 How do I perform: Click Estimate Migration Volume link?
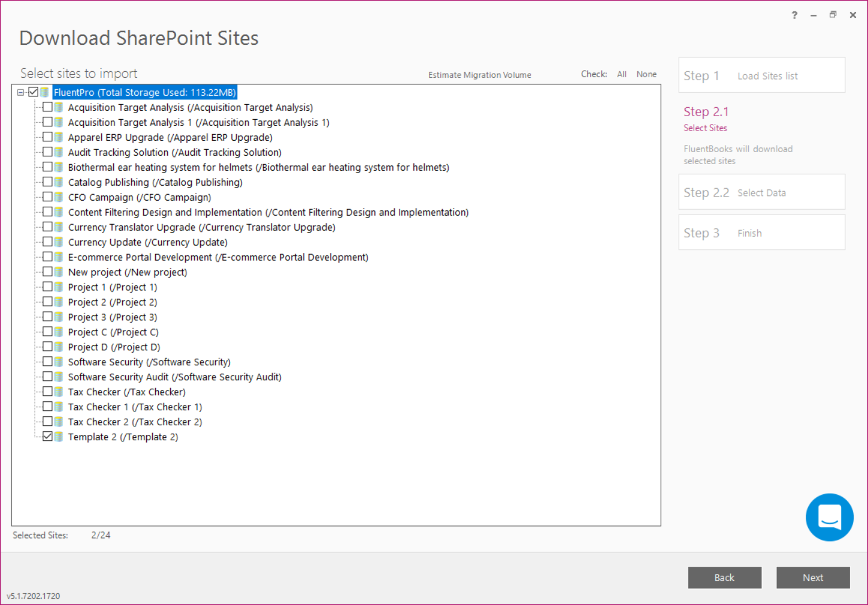point(480,75)
